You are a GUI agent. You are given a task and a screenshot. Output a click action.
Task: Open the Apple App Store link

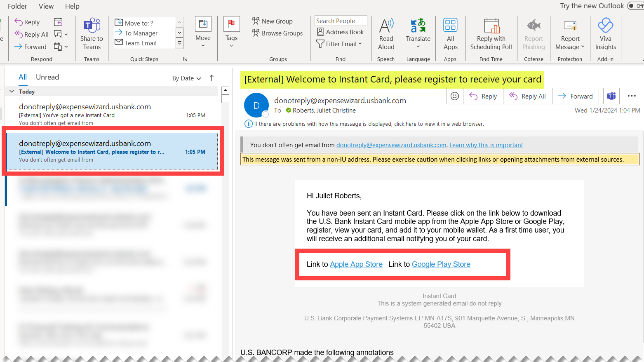pos(356,264)
